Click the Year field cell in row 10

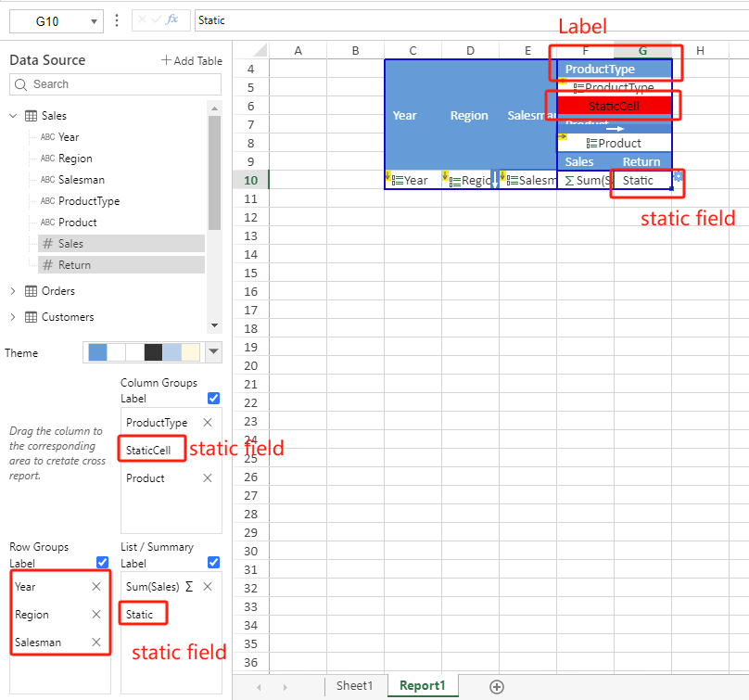coord(413,180)
